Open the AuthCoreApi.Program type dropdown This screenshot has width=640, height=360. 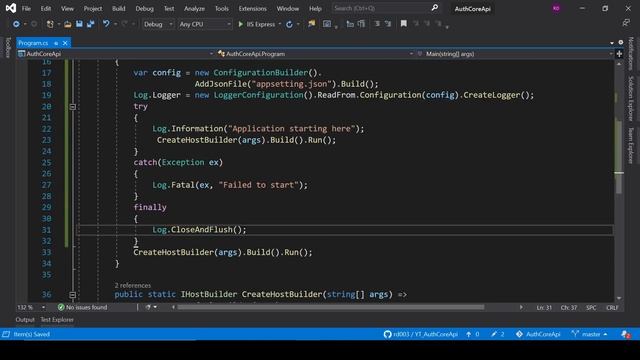pyautogui.click(x=316, y=54)
